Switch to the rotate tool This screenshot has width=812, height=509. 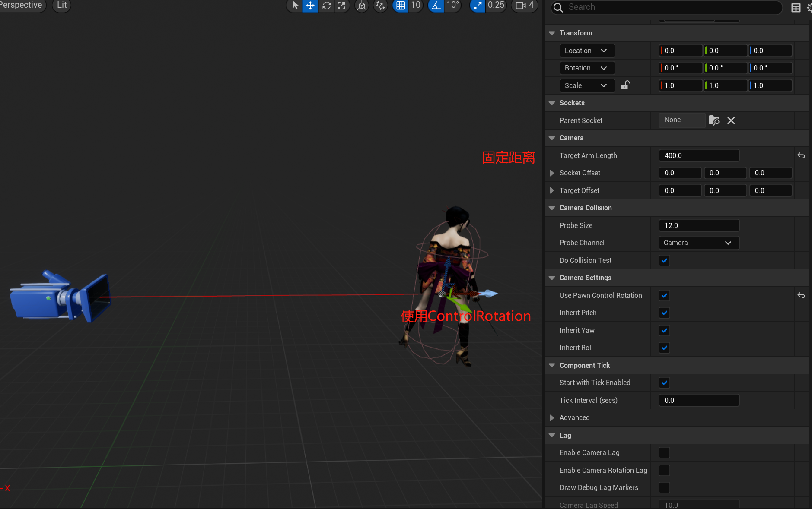coord(326,6)
